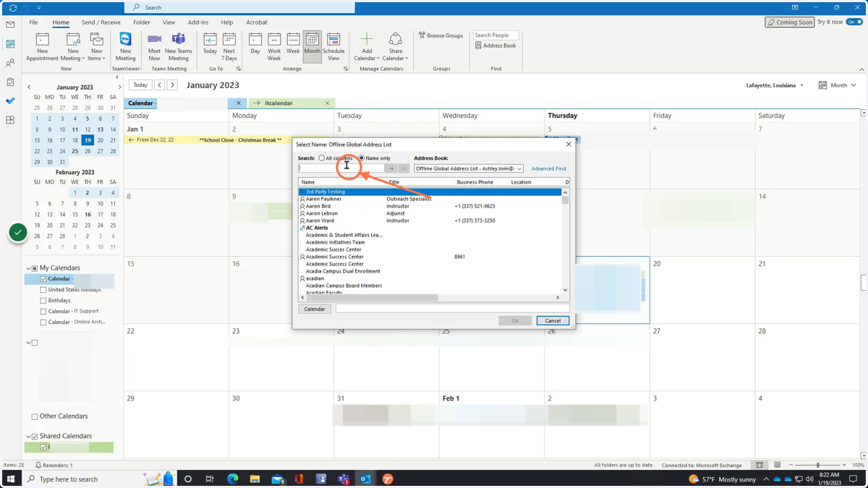
Task: Open Mail in left navigation bar
Action: [10, 25]
